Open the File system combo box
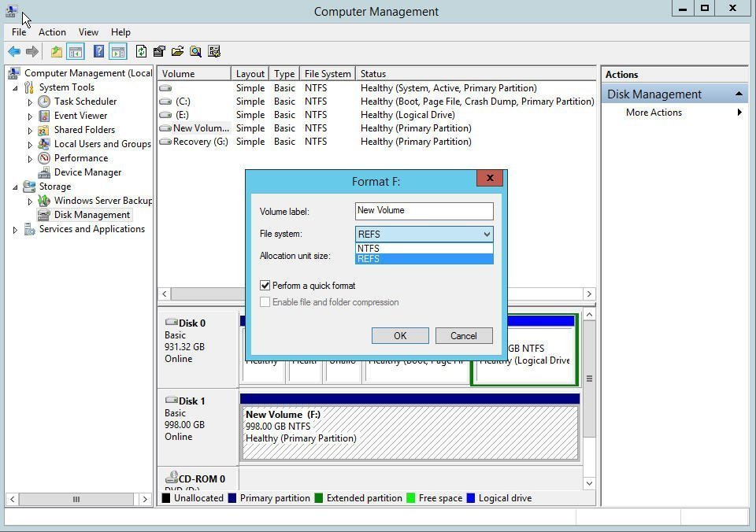Viewport: 756px width, 532px height. 424,235
